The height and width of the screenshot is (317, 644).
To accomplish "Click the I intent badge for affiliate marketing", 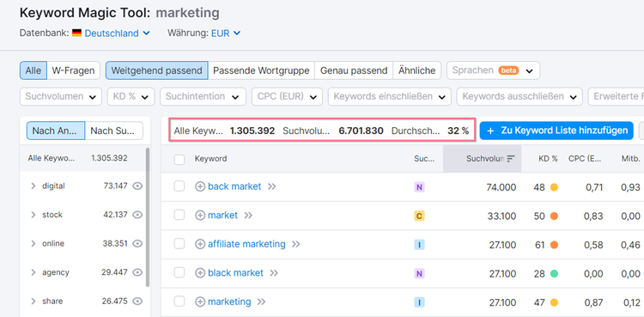I will point(419,245).
